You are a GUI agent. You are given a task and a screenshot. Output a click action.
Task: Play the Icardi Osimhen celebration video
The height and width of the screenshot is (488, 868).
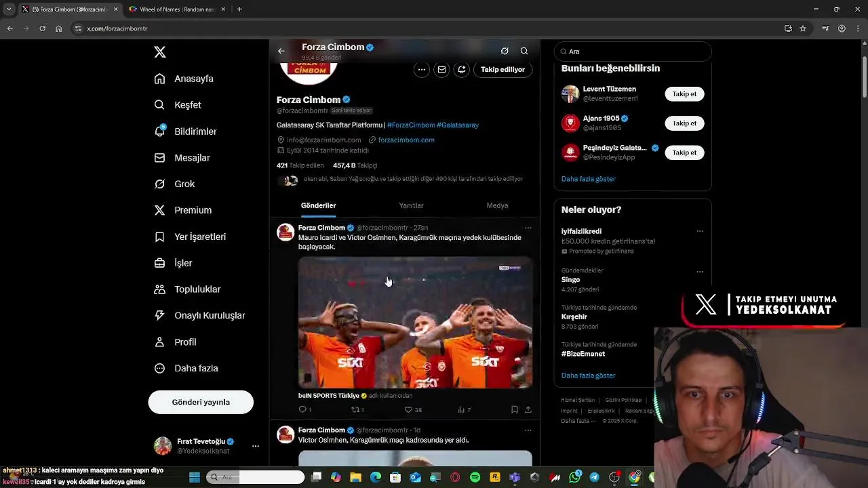pyautogui.click(x=415, y=323)
